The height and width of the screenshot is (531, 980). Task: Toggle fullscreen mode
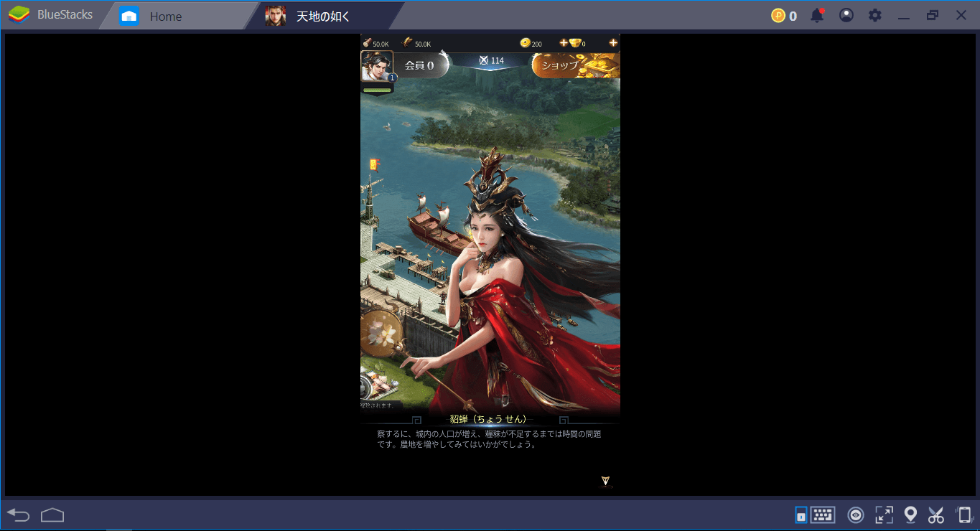(884, 514)
